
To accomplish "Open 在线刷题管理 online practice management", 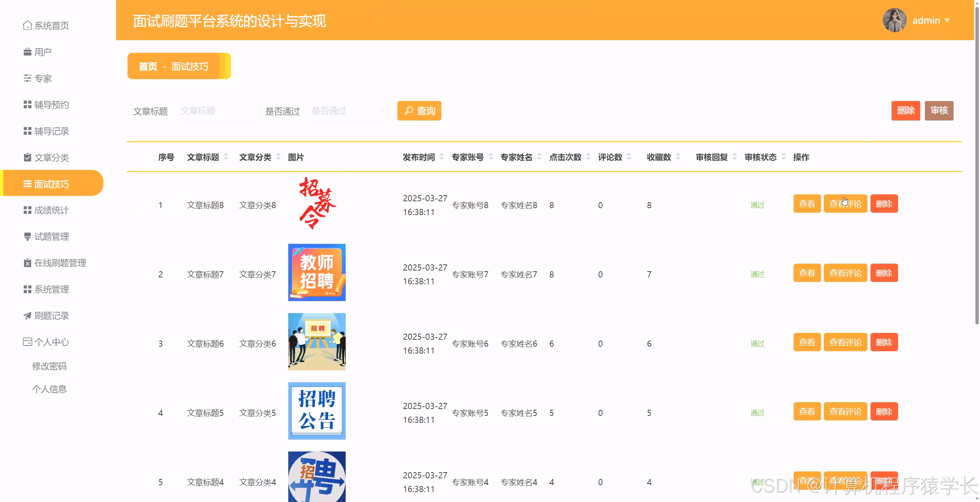I will click(60, 262).
